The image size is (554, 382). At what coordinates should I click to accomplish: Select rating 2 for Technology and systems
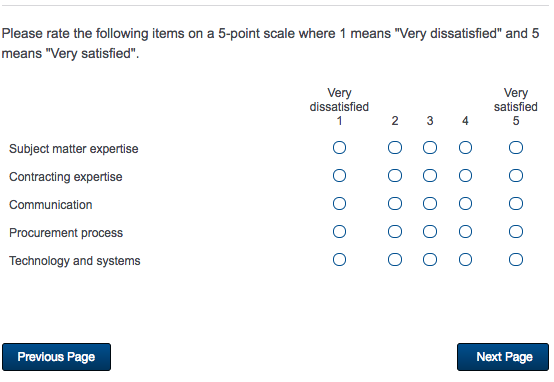point(395,260)
